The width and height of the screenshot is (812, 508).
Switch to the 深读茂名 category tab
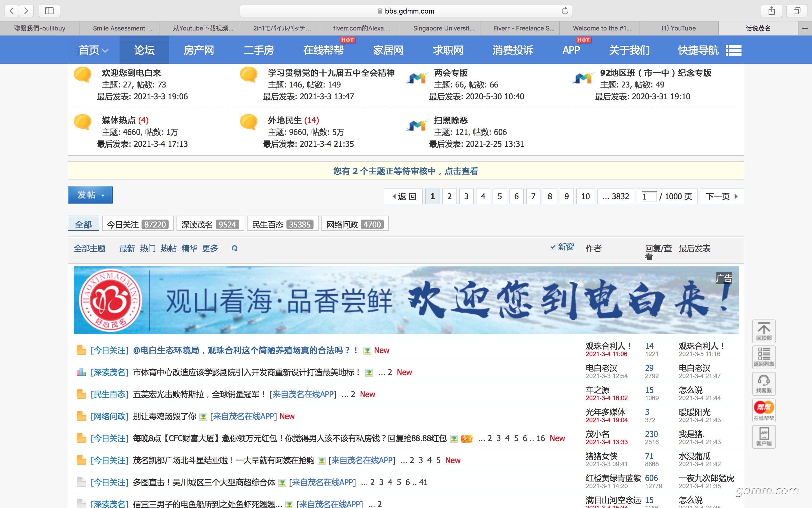pos(210,224)
